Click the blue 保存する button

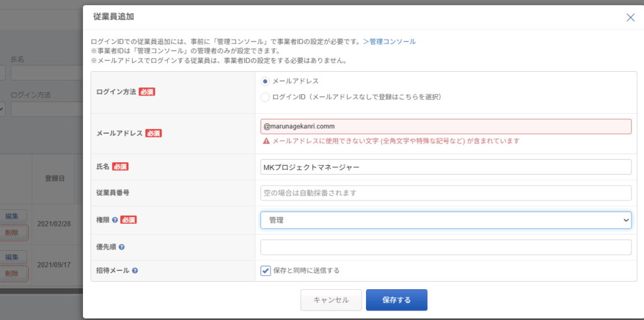pyautogui.click(x=396, y=300)
